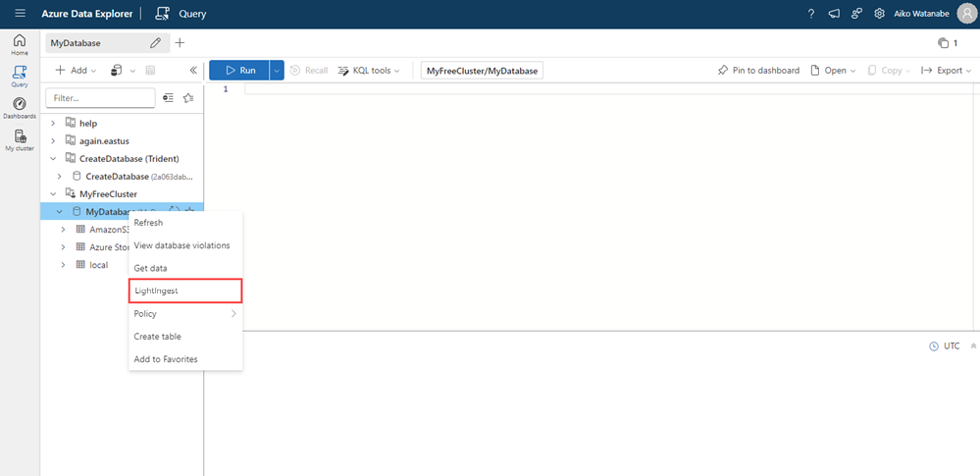Image resolution: width=980 pixels, height=476 pixels.
Task: Click the grayed table icon in toolbar
Action: (x=151, y=70)
